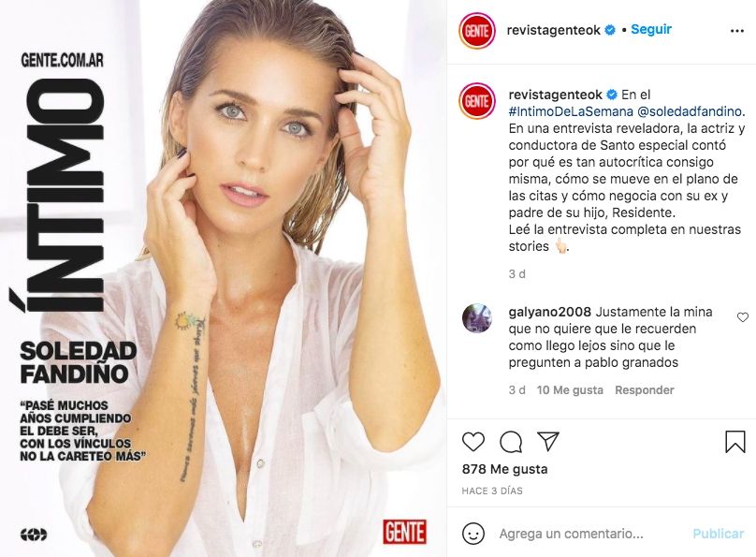The width and height of the screenshot is (756, 557).
Task: Click the Publicar button
Action: (718, 534)
